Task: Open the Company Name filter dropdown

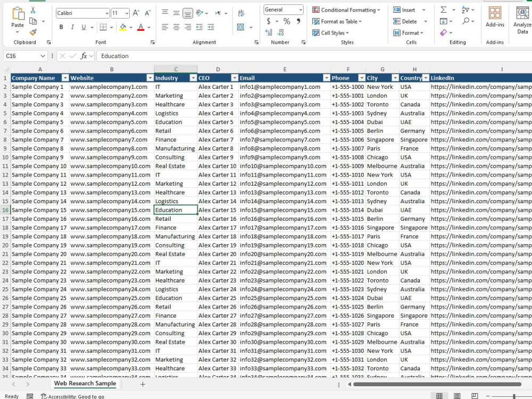Action: 65,78
